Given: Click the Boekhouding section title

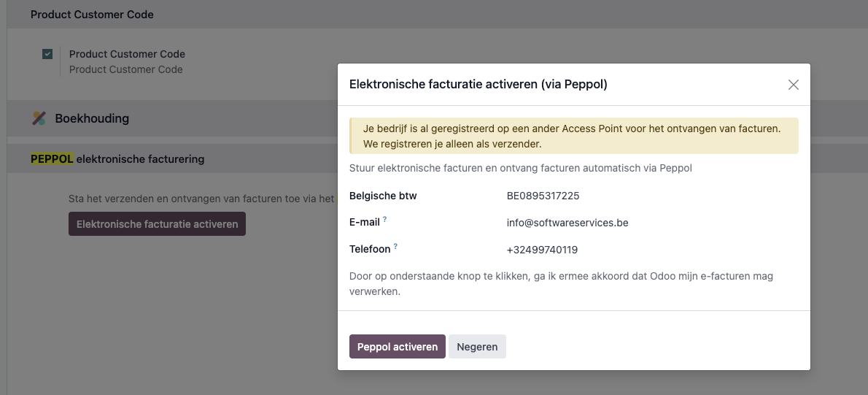Looking at the screenshot, I should click(x=92, y=118).
